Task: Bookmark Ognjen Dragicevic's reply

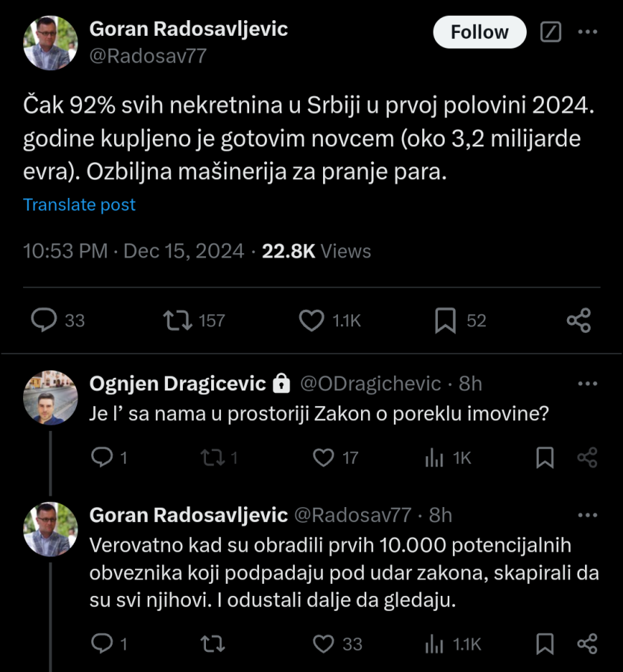Action: click(545, 458)
